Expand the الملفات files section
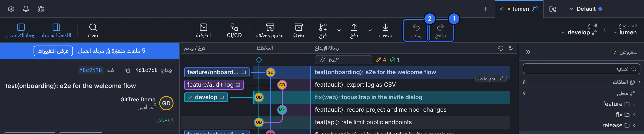Viewport: 644px width, 134px height. point(581,82)
